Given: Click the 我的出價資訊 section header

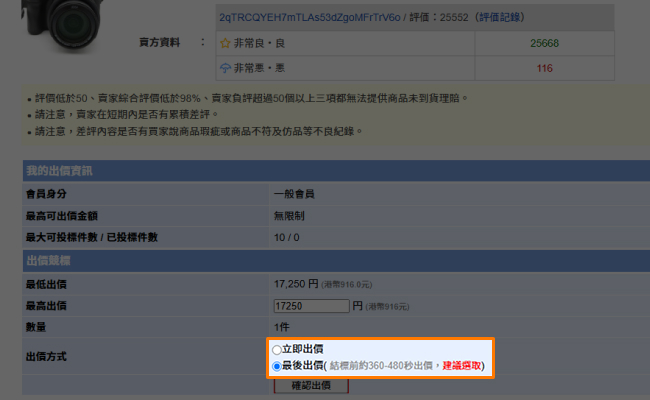Looking at the screenshot, I should click(x=59, y=170).
